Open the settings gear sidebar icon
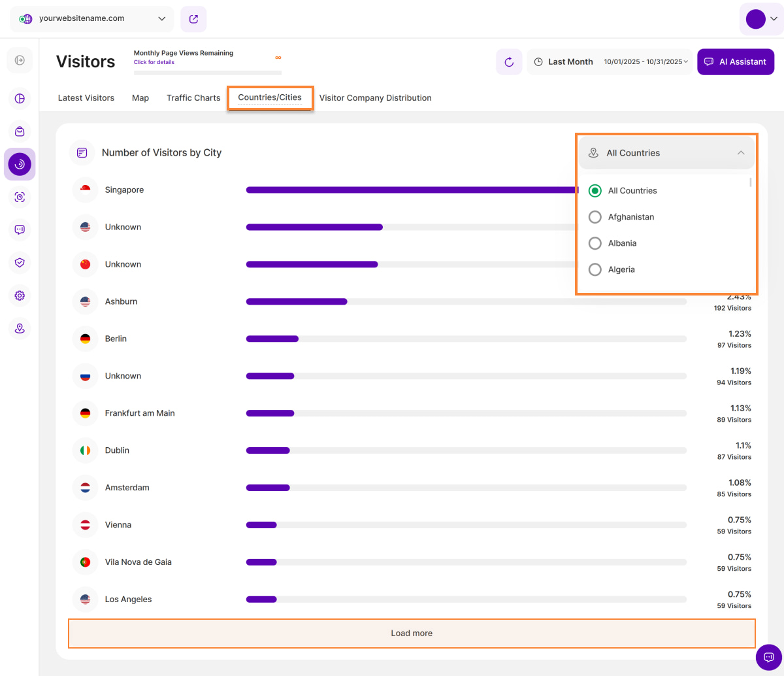Image resolution: width=784 pixels, height=676 pixels. pyautogui.click(x=20, y=296)
